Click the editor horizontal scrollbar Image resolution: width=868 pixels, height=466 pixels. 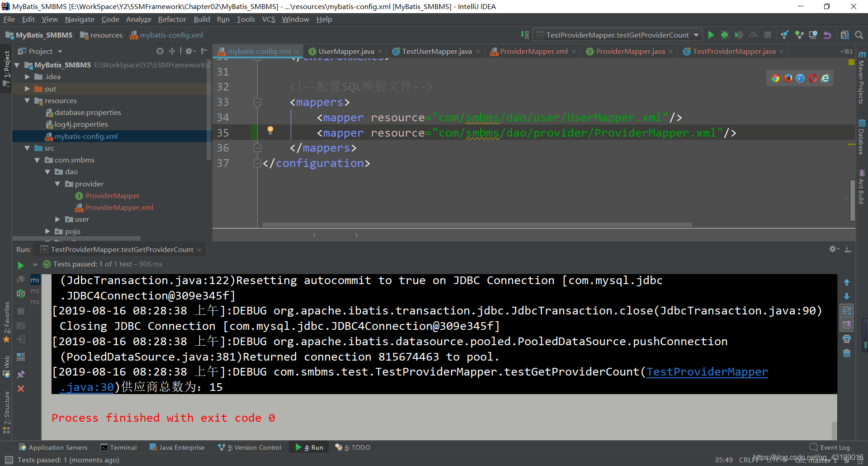click(477, 225)
